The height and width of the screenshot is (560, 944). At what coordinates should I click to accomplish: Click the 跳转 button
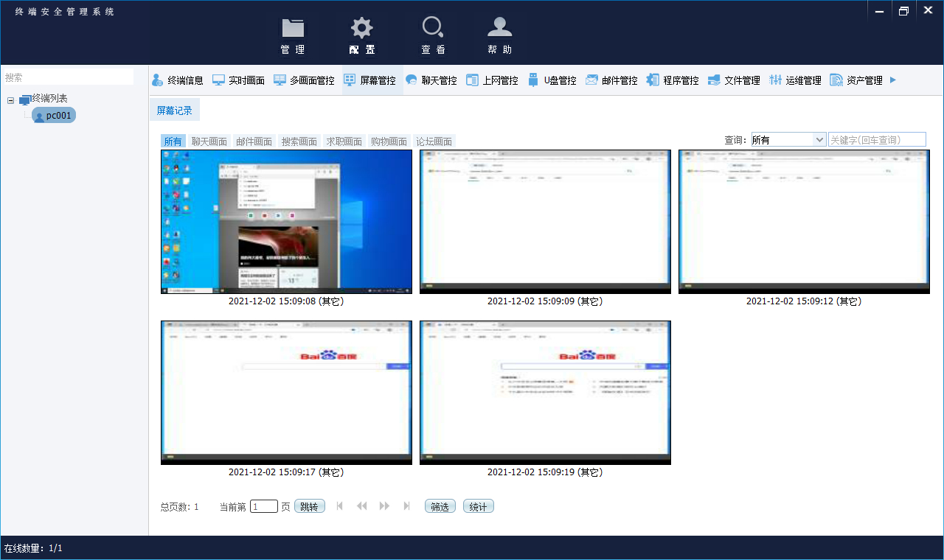click(x=309, y=507)
